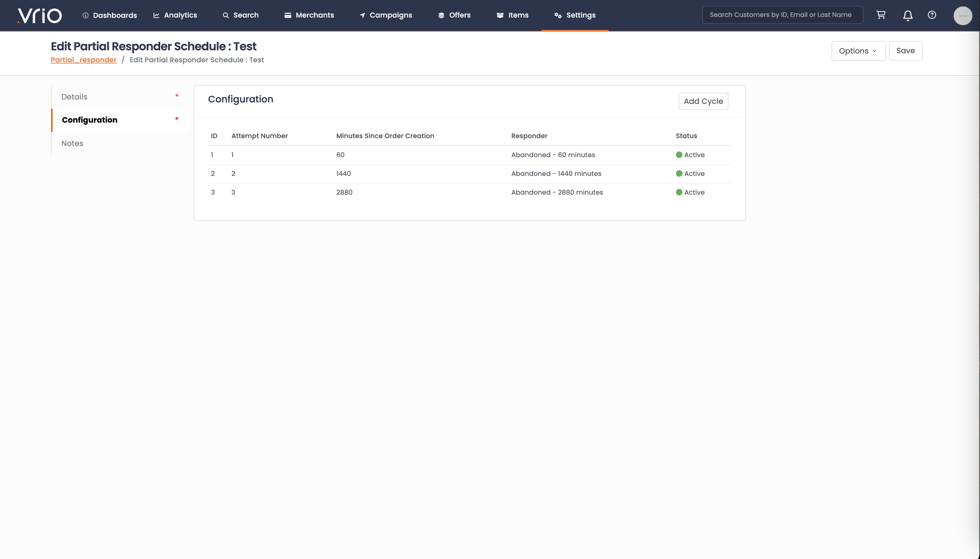Add a new cycle
Screen dimensions: 980x559
point(703,101)
